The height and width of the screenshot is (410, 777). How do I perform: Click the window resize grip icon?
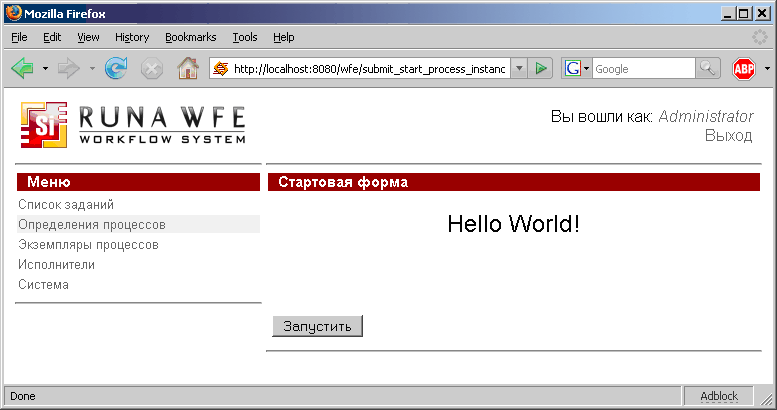tap(767, 398)
